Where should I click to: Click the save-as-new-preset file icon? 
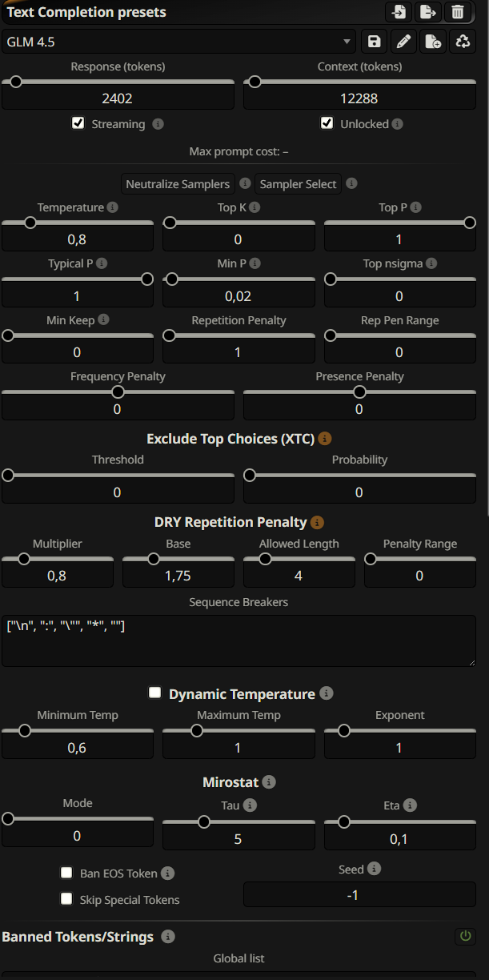pos(432,42)
